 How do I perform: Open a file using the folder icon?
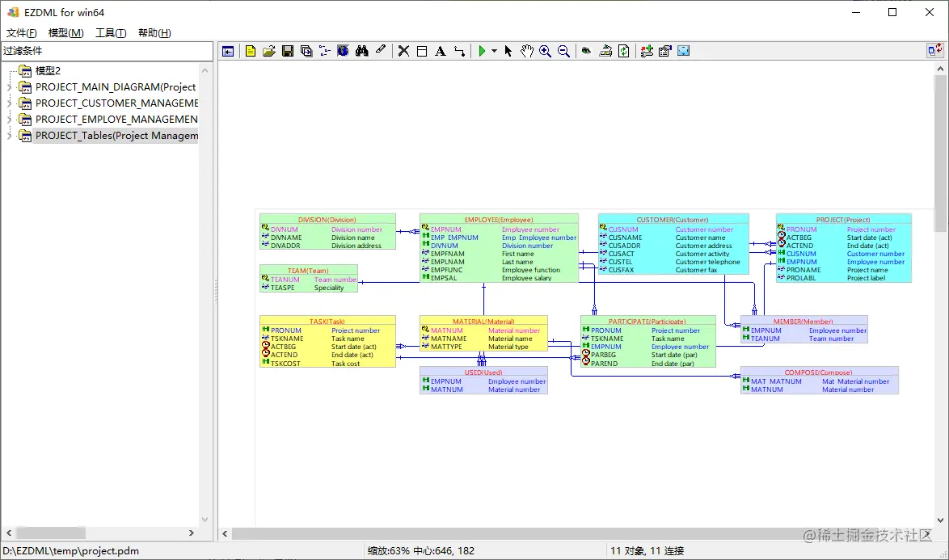click(268, 52)
